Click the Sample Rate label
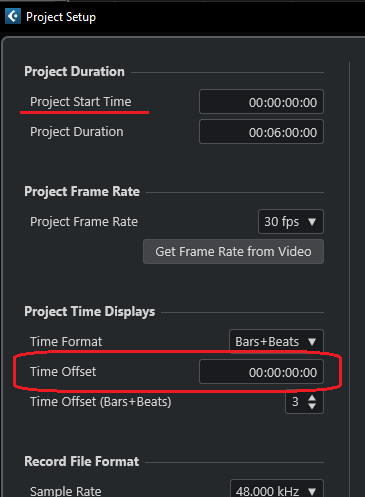This screenshot has height=497, width=365. coord(66,491)
